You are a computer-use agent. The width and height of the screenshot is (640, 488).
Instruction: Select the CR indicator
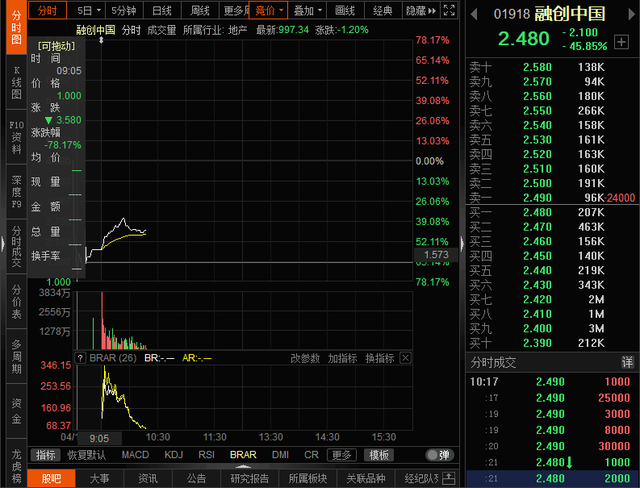point(311,455)
